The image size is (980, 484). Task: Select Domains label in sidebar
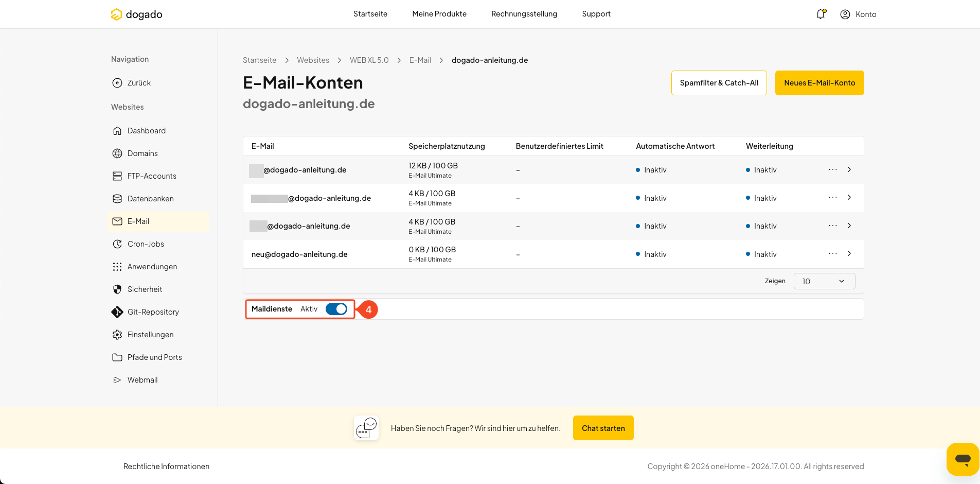142,153
